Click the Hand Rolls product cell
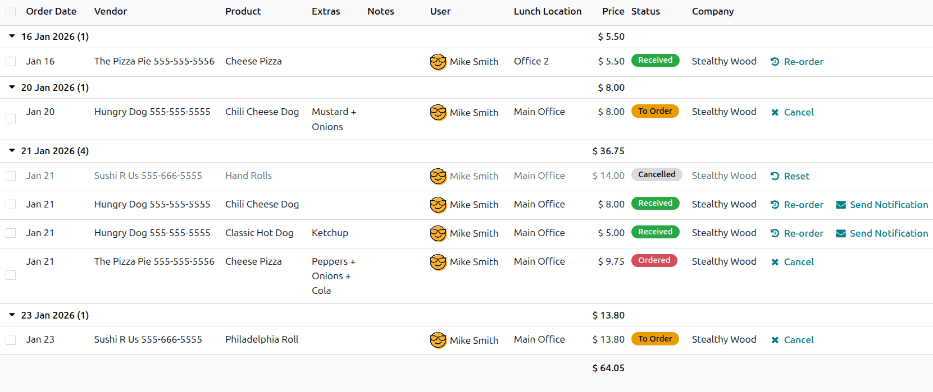933x392 pixels. (x=248, y=175)
